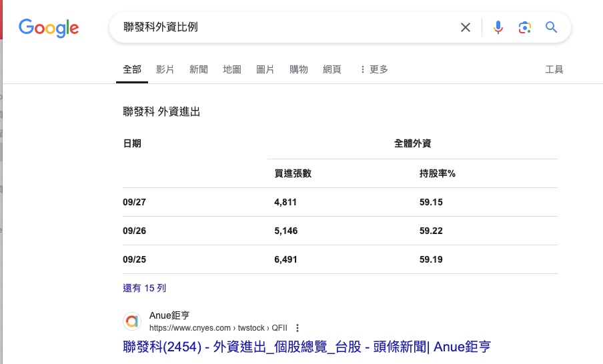This screenshot has height=364, width=603.
Task: Open the 工具 search tools
Action: 554,69
